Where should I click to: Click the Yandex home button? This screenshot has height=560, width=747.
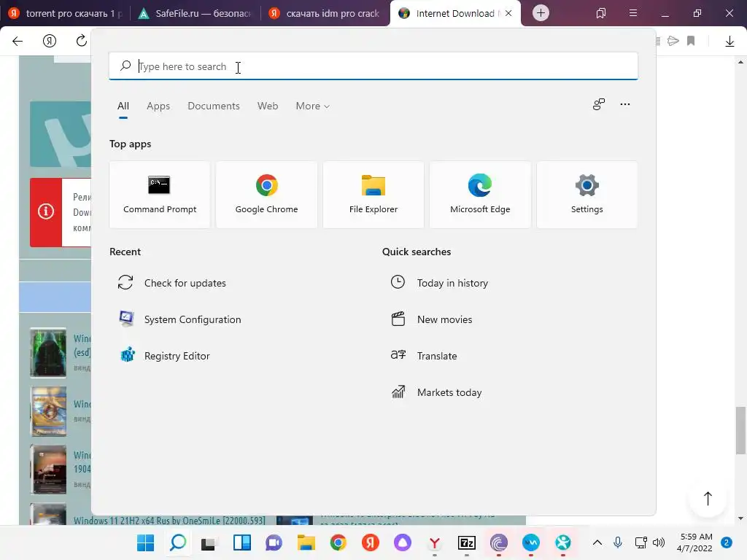point(49,41)
